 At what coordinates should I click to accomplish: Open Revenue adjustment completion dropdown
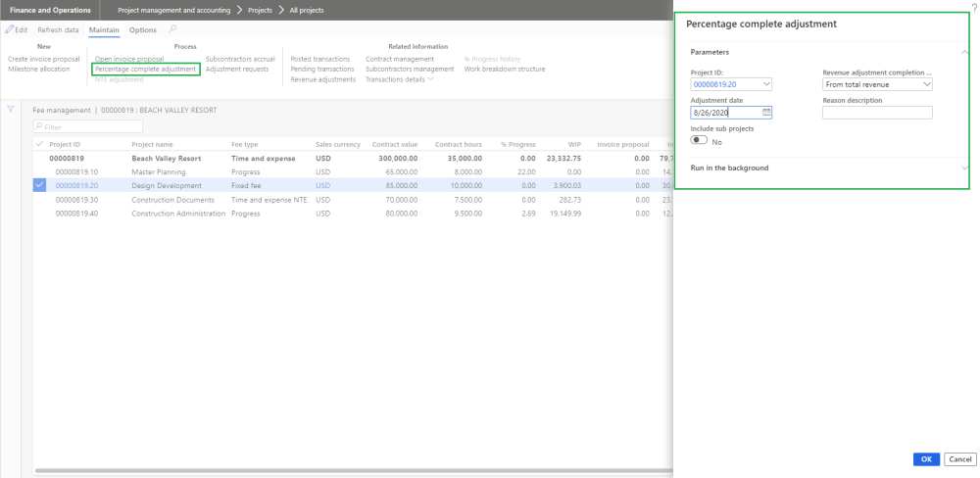click(x=926, y=85)
